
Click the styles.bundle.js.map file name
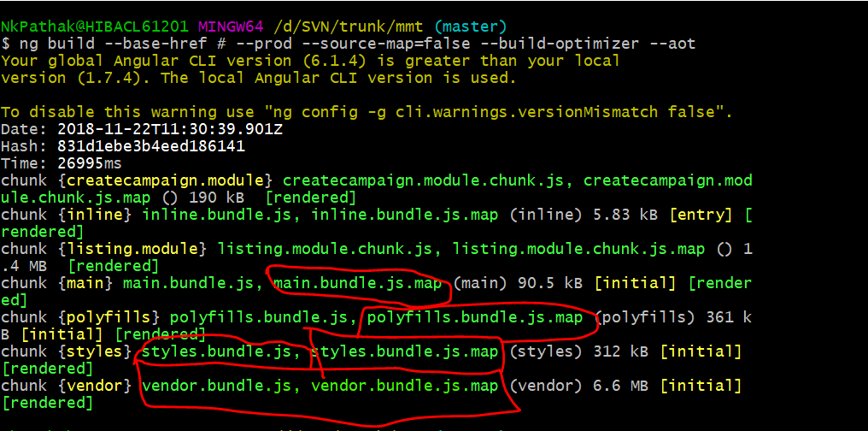(x=405, y=351)
